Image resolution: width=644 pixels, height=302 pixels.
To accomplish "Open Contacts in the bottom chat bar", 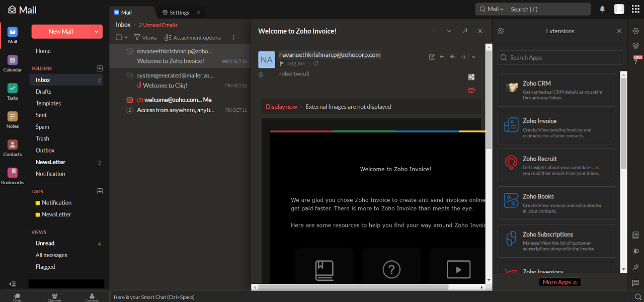I will 92,297.
